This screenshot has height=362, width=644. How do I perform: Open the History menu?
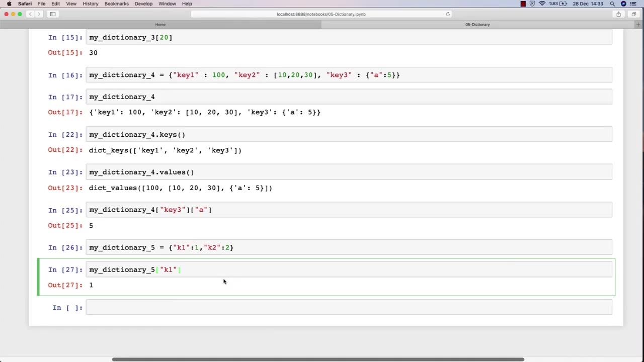point(91,4)
